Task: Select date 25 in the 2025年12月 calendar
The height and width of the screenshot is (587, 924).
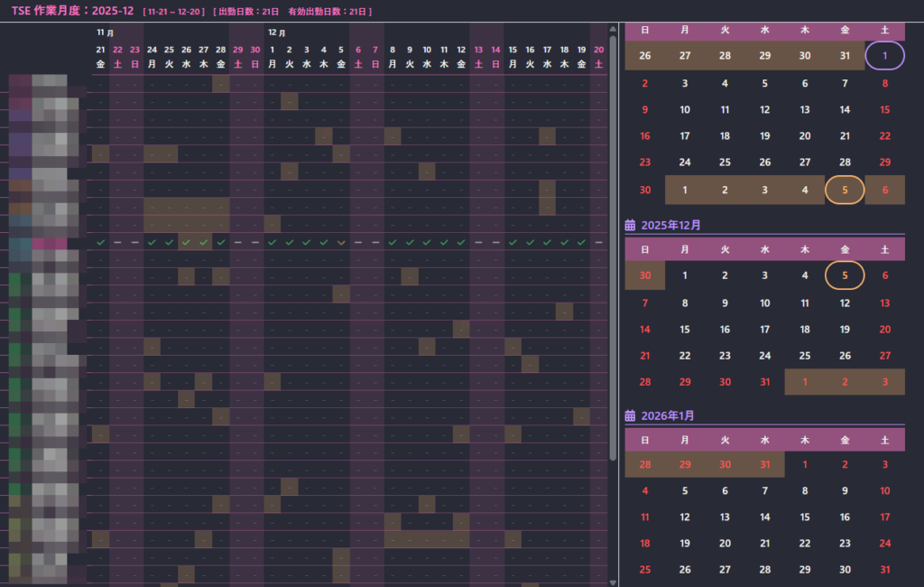Action: [805, 356]
